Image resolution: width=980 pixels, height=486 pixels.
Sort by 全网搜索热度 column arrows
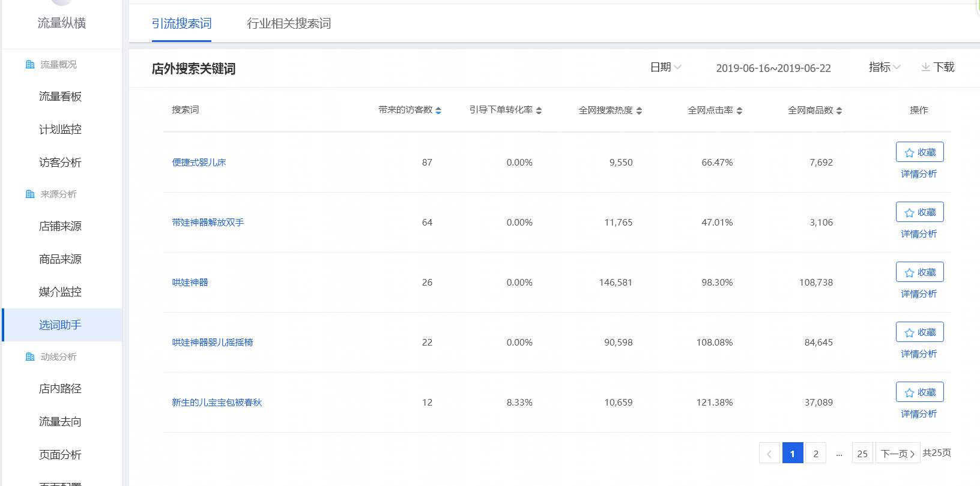click(639, 110)
